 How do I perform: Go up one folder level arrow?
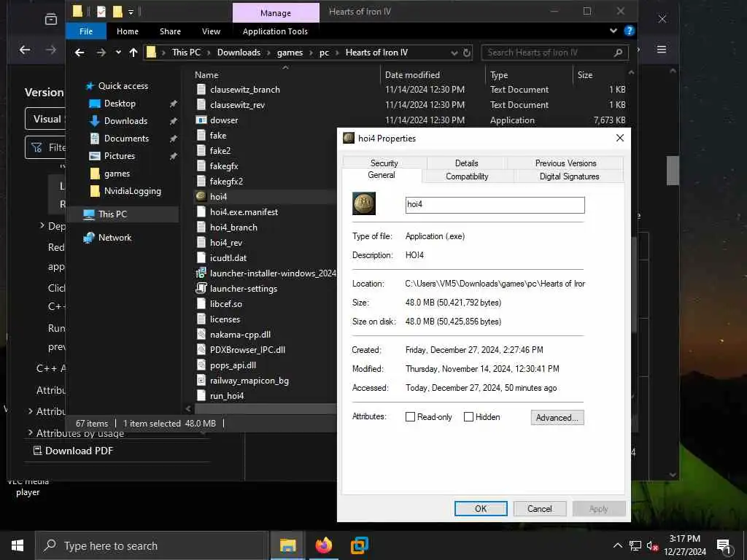tap(133, 52)
